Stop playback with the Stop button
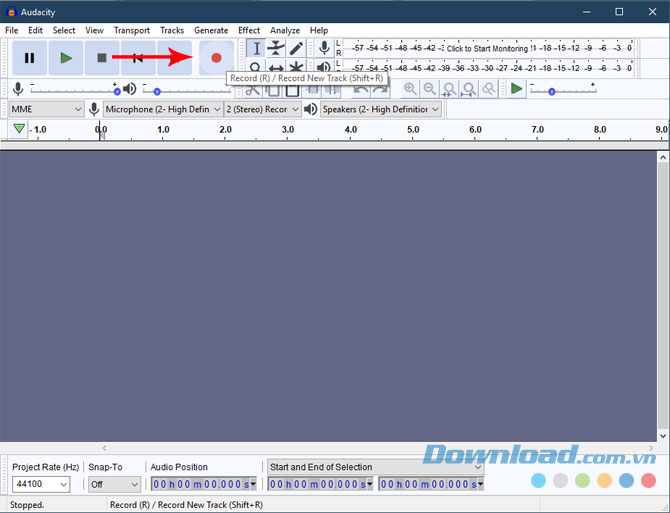The width and height of the screenshot is (670, 513). (102, 58)
